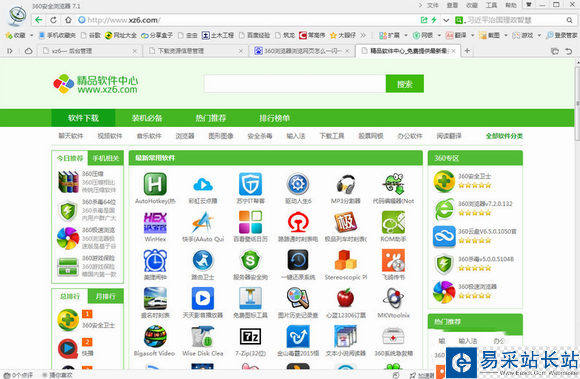
Task: Open the 天天影音播放器 play icon
Action: pyautogui.click(x=203, y=298)
